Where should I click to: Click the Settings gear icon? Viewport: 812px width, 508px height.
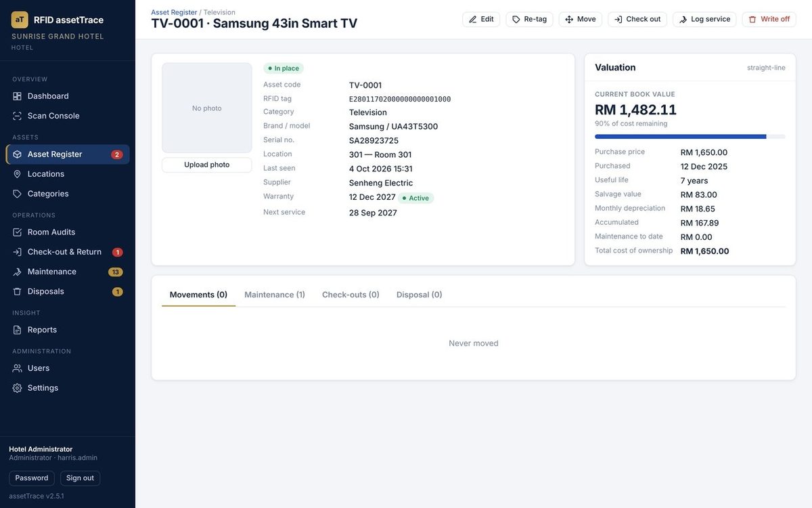(x=18, y=388)
